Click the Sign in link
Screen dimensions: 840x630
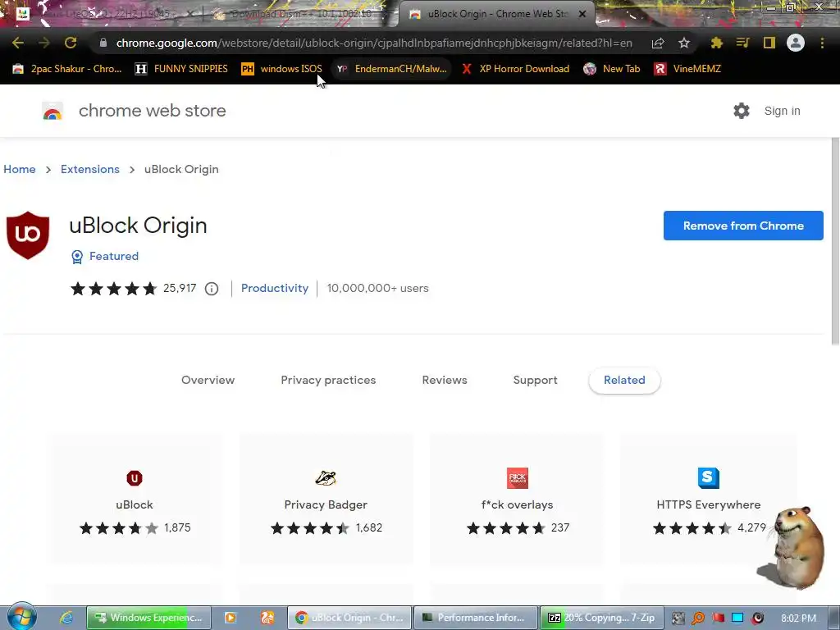[x=782, y=111]
